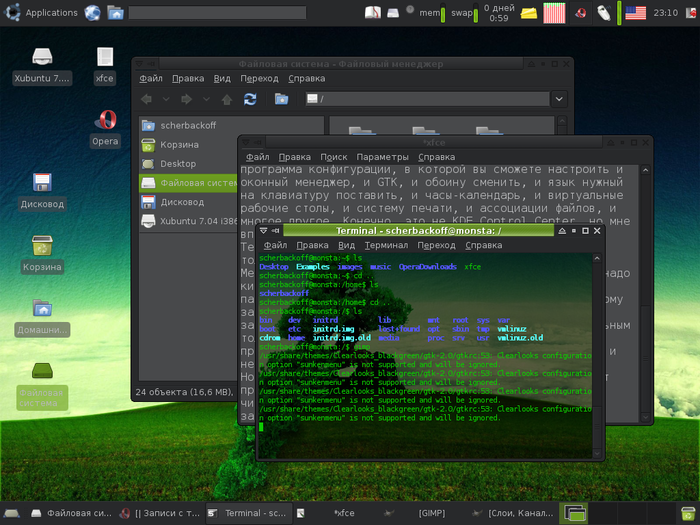Toggle the Terminal window stick pin
Image resolution: width=700 pixels, height=525 pixels.
click(x=275, y=231)
